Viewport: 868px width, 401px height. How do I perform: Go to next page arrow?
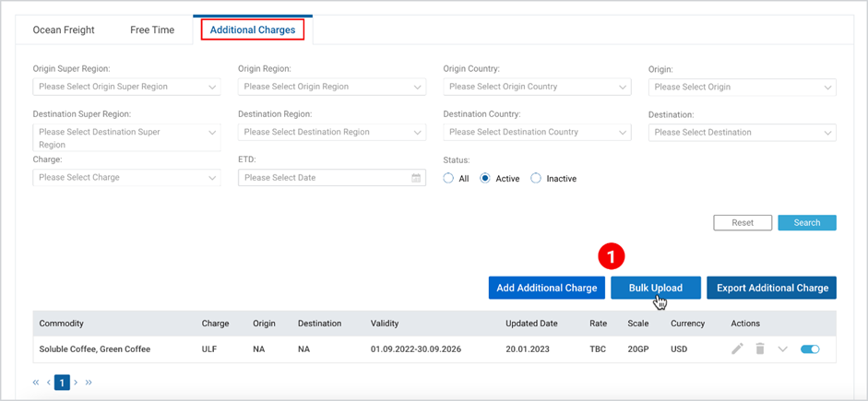click(x=76, y=383)
